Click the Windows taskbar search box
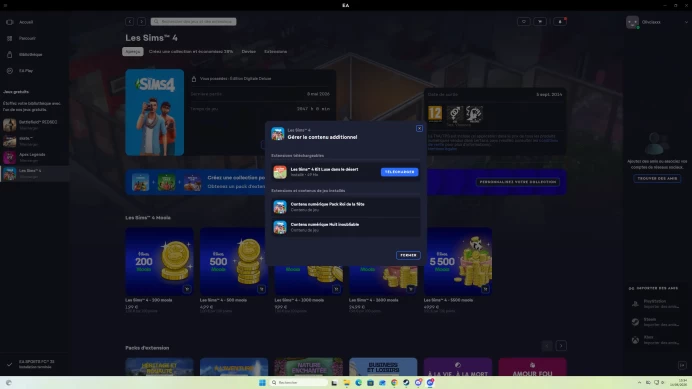 (299, 382)
